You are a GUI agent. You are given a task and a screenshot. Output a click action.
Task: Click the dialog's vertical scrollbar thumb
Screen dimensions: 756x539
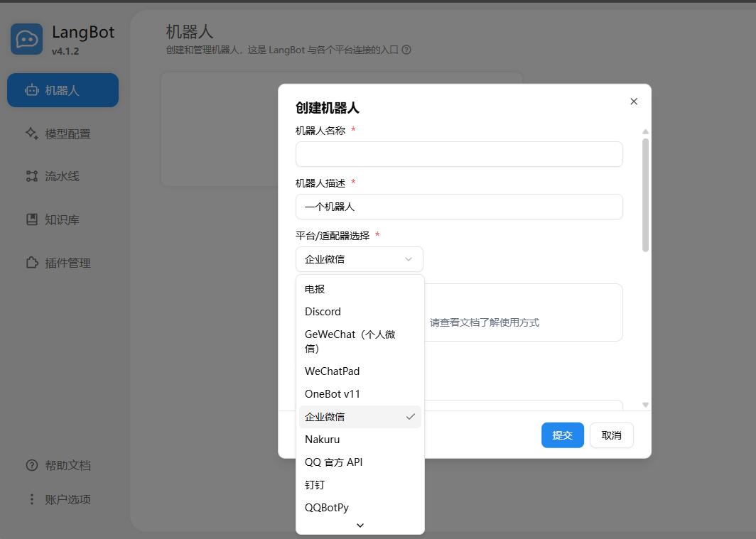(645, 195)
